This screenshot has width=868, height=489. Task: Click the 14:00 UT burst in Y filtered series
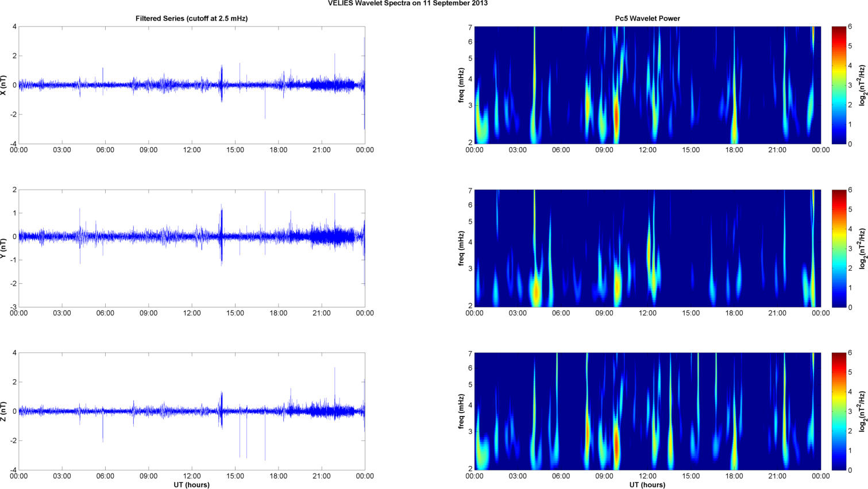click(221, 236)
